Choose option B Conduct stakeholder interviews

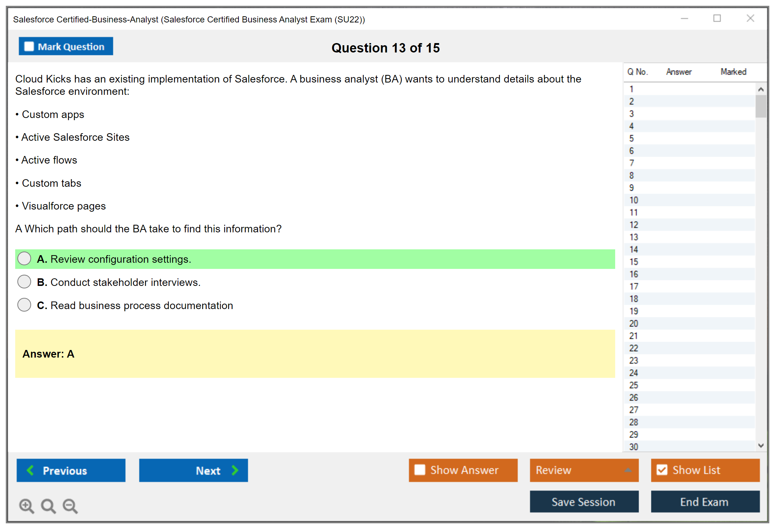[x=24, y=282]
